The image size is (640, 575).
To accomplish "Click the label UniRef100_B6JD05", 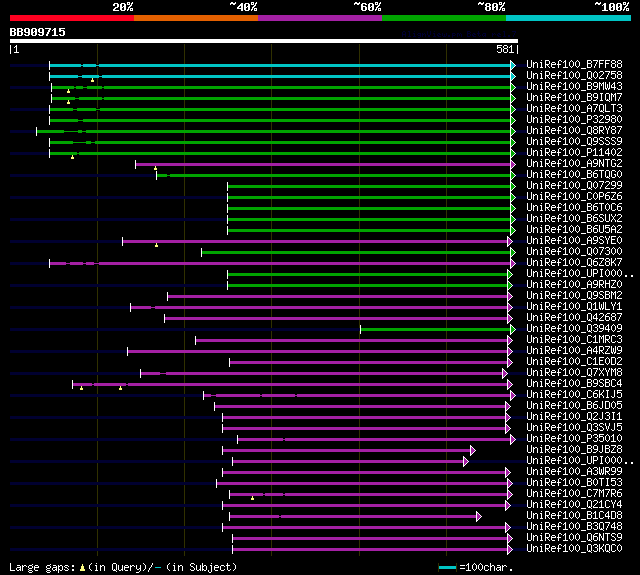I will [x=574, y=406].
